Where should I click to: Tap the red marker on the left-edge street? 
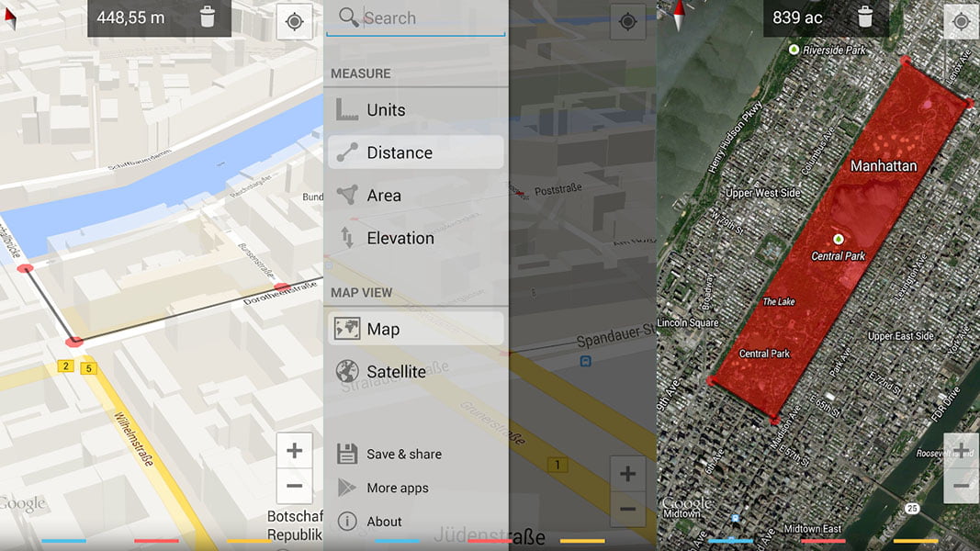[x=25, y=269]
